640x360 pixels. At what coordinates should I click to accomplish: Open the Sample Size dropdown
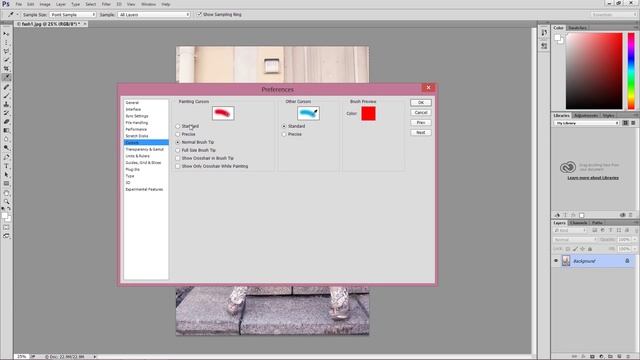[x=73, y=14]
